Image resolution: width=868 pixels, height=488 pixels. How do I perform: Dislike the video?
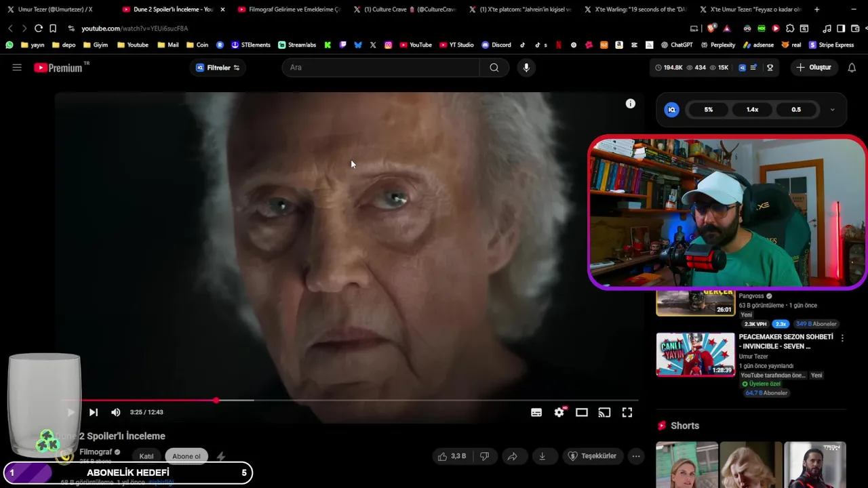pos(484,456)
